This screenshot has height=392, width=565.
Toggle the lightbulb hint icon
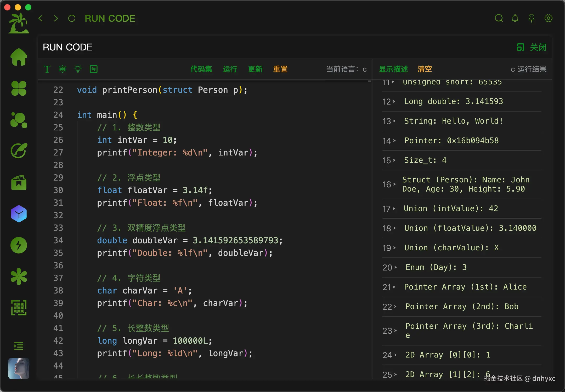pos(78,69)
